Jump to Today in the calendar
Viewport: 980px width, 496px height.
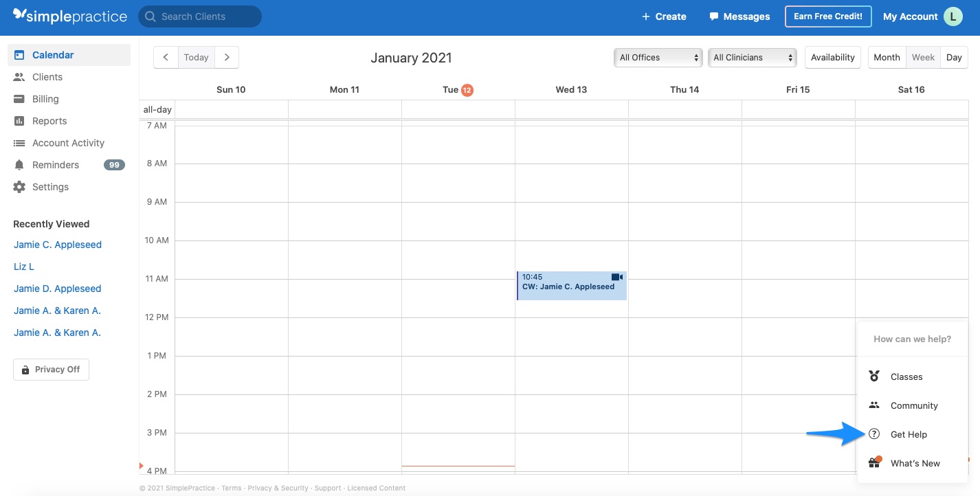point(197,58)
